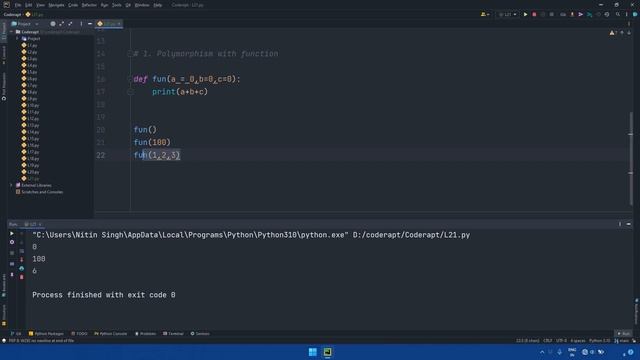640x360 pixels.
Task: Open Windows Start menu
Action: pyautogui.click(x=313, y=352)
